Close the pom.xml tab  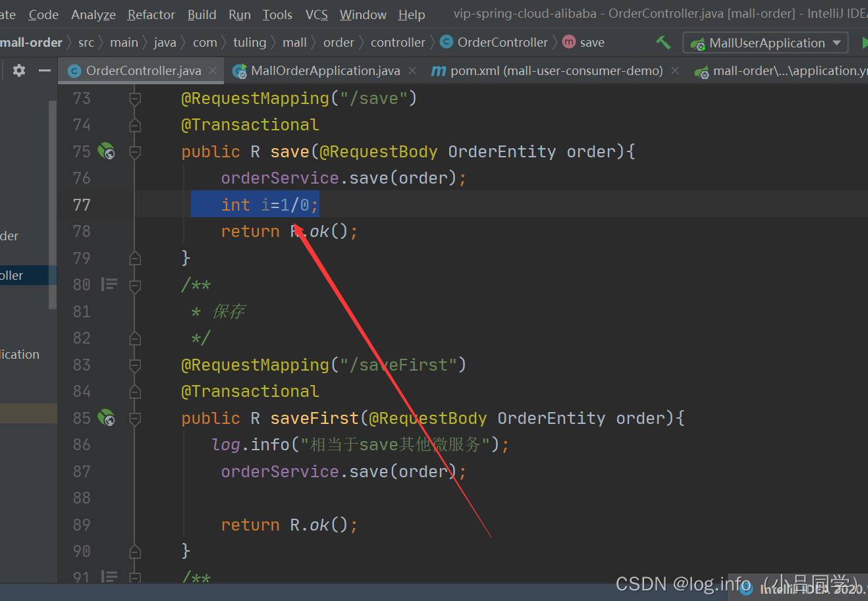pyautogui.click(x=675, y=70)
